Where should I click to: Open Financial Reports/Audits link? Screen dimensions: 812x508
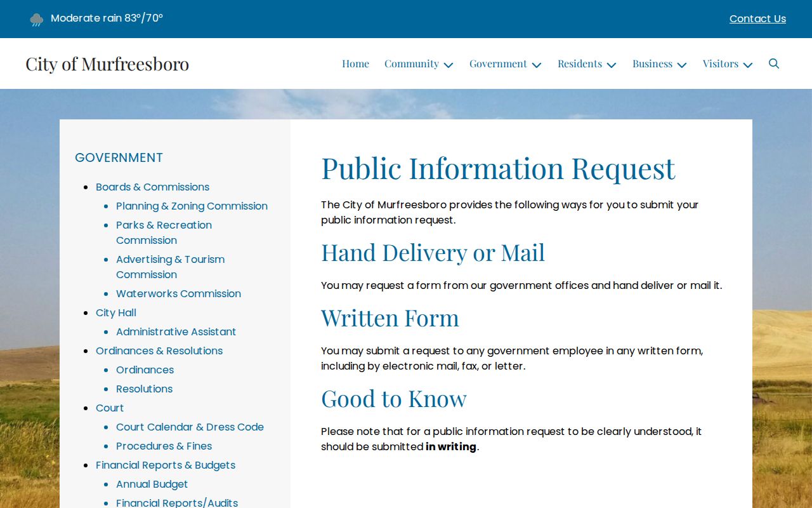click(x=177, y=502)
